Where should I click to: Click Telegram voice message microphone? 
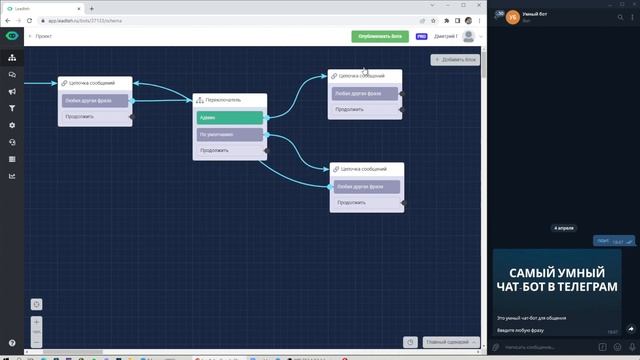[632, 347]
